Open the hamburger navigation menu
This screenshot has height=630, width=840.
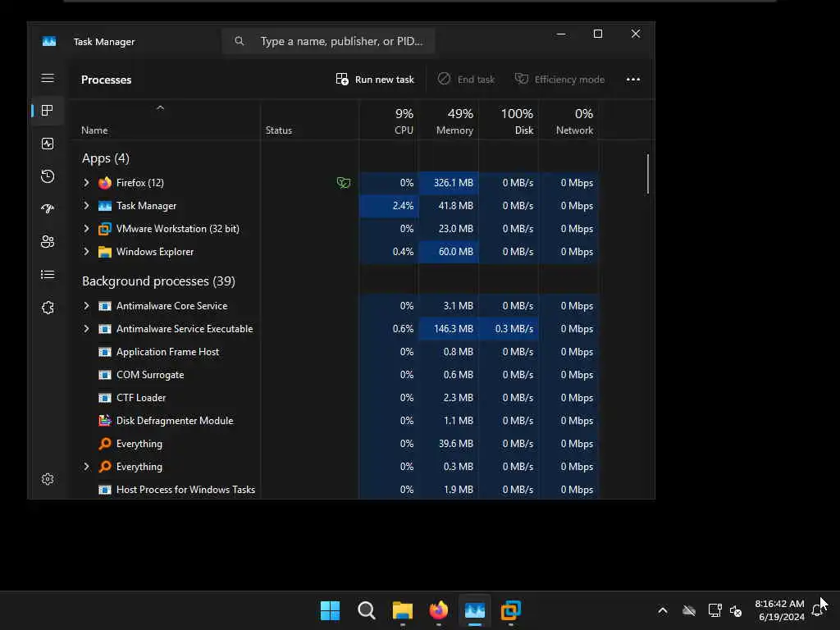pyautogui.click(x=48, y=78)
